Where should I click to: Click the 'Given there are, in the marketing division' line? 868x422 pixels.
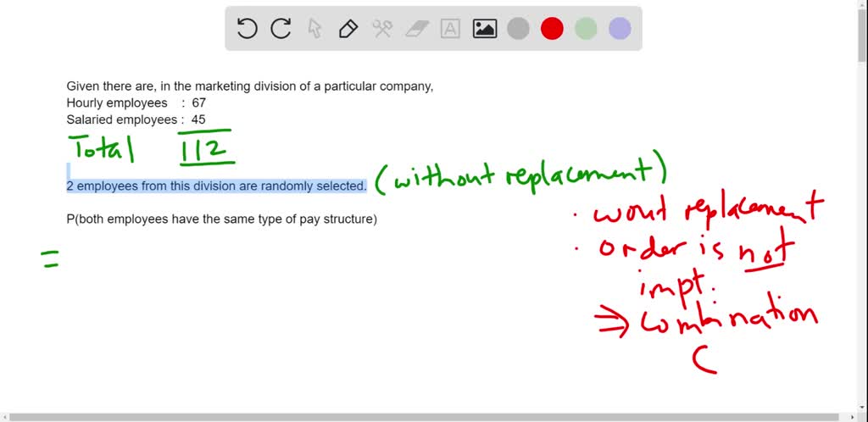(x=250, y=86)
